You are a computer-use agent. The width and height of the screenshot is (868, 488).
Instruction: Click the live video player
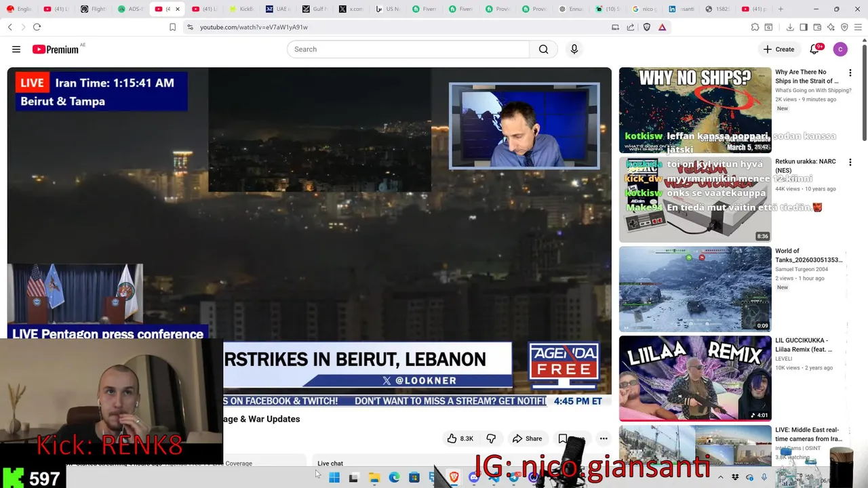click(x=309, y=230)
